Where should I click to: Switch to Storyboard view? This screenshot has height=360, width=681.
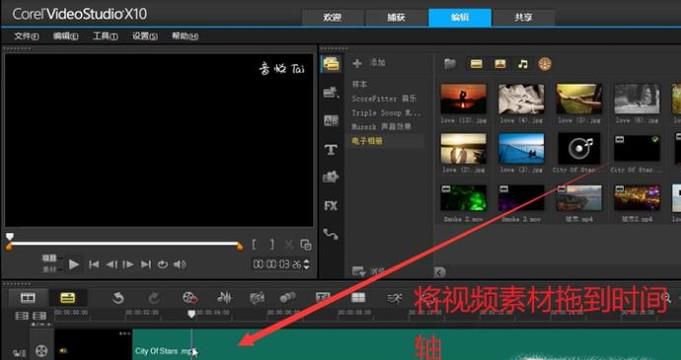(x=28, y=298)
